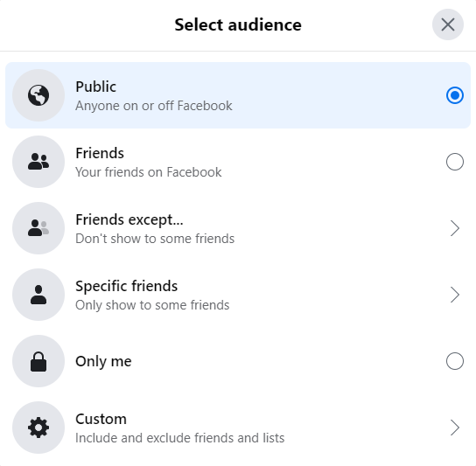Screen dimensions: 476x466
Task: Click the globe icon for Public
Action: point(38,95)
